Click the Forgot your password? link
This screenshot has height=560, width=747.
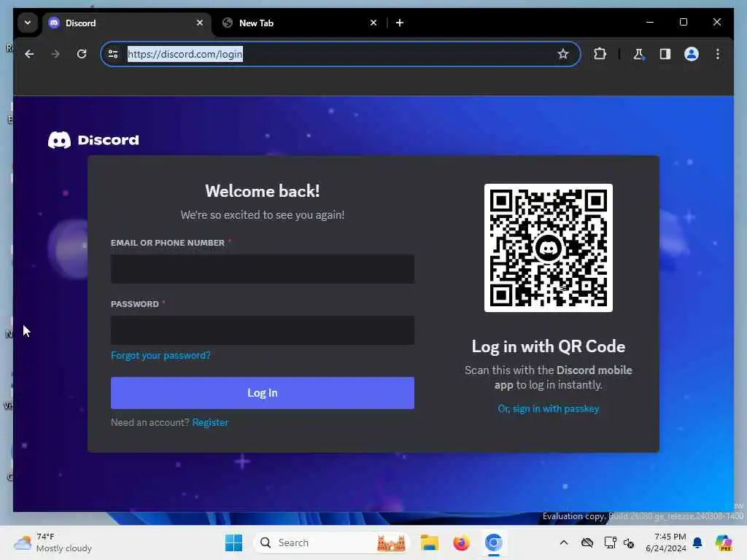coord(160,355)
